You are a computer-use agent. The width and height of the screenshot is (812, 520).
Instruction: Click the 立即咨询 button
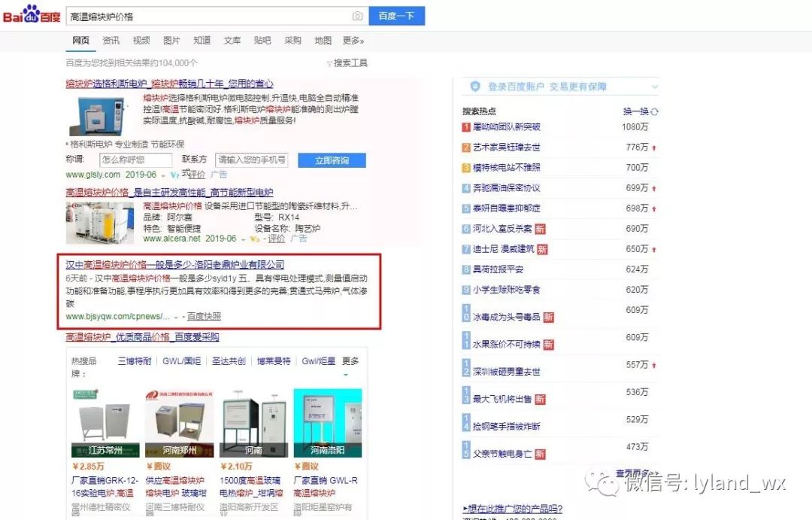coord(332,160)
